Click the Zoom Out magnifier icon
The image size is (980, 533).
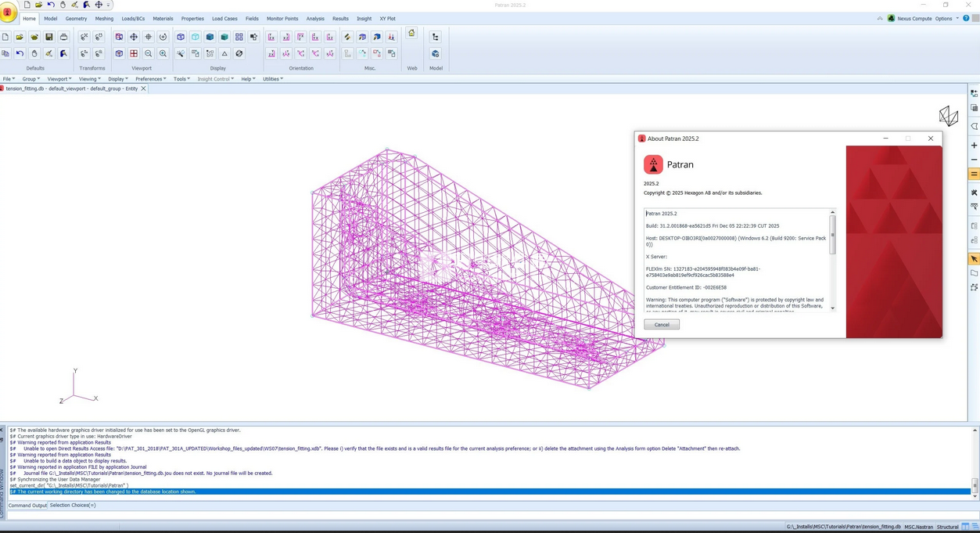[x=148, y=54]
